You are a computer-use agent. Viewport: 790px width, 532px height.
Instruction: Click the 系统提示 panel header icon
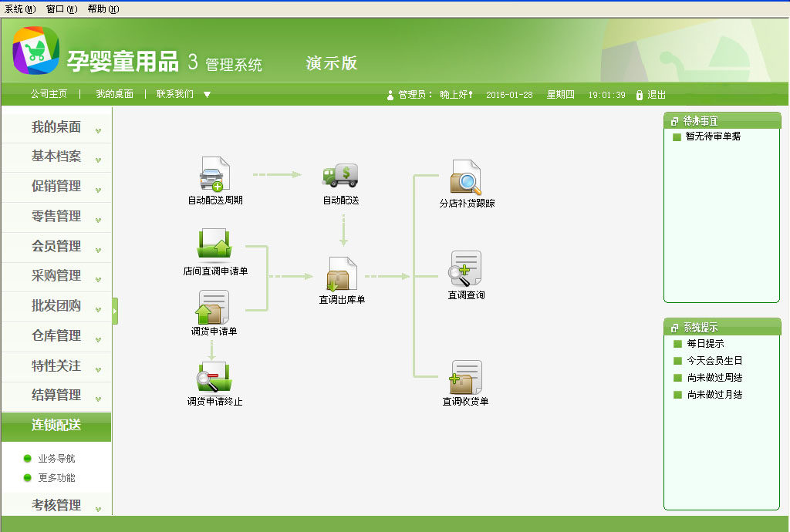click(674, 328)
